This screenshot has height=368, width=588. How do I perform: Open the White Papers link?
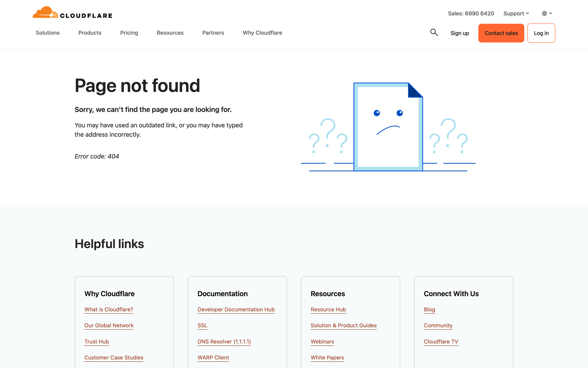(x=327, y=358)
